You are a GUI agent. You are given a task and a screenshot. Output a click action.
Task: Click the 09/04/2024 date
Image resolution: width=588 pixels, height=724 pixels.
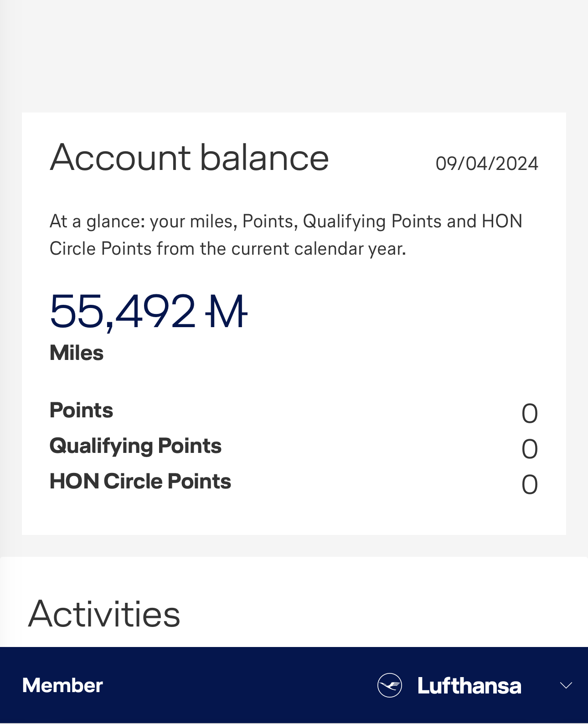487,164
